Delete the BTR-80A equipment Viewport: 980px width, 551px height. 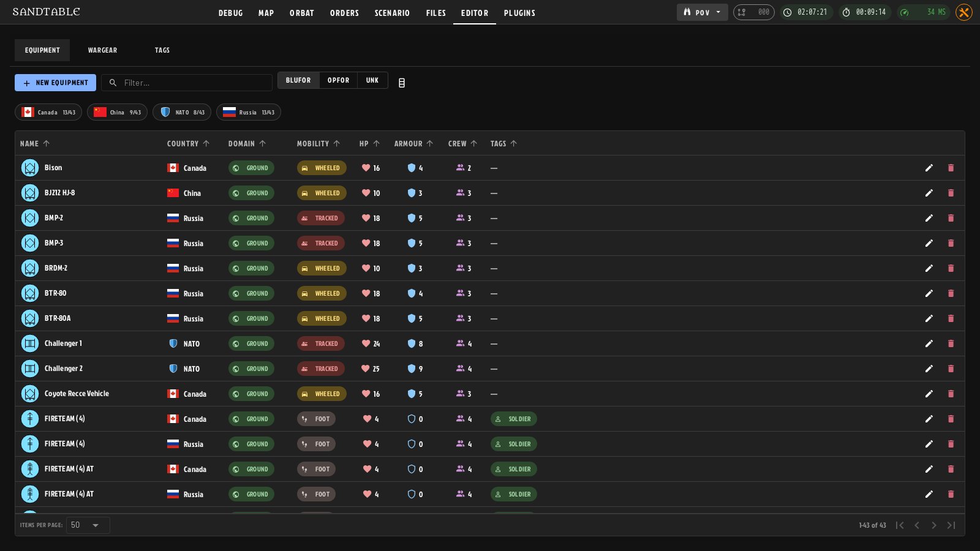pos(951,318)
